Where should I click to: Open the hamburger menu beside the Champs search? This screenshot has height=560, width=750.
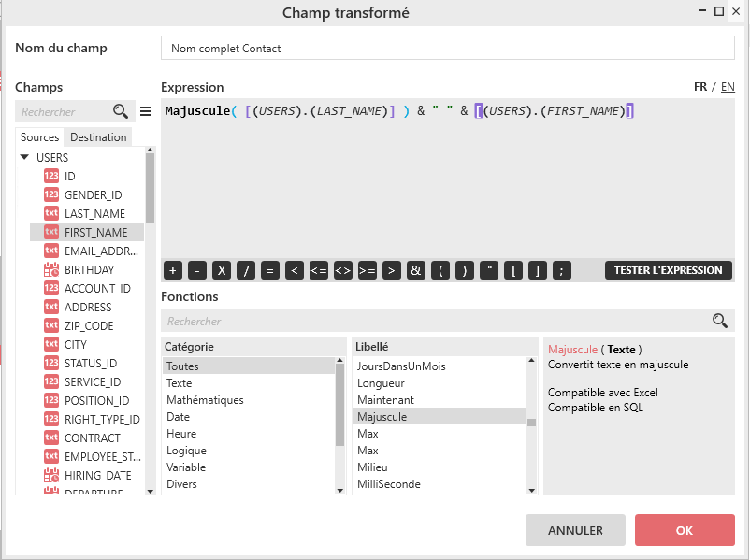(x=145, y=111)
